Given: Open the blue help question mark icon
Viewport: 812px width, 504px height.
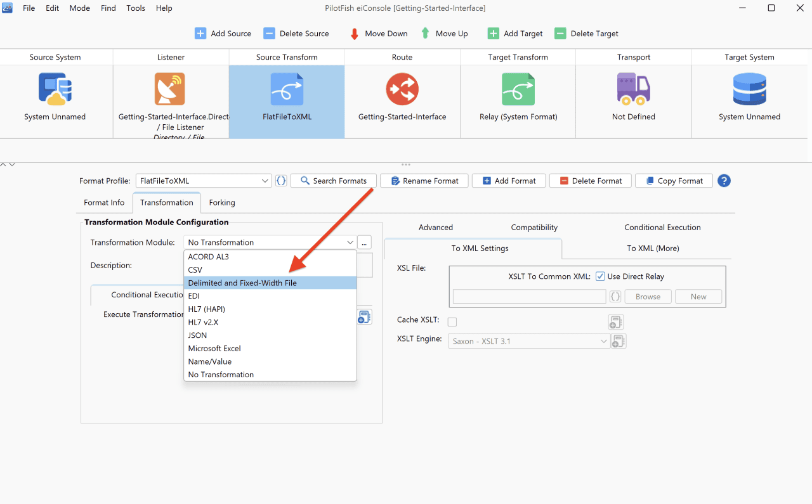Looking at the screenshot, I should click(724, 181).
